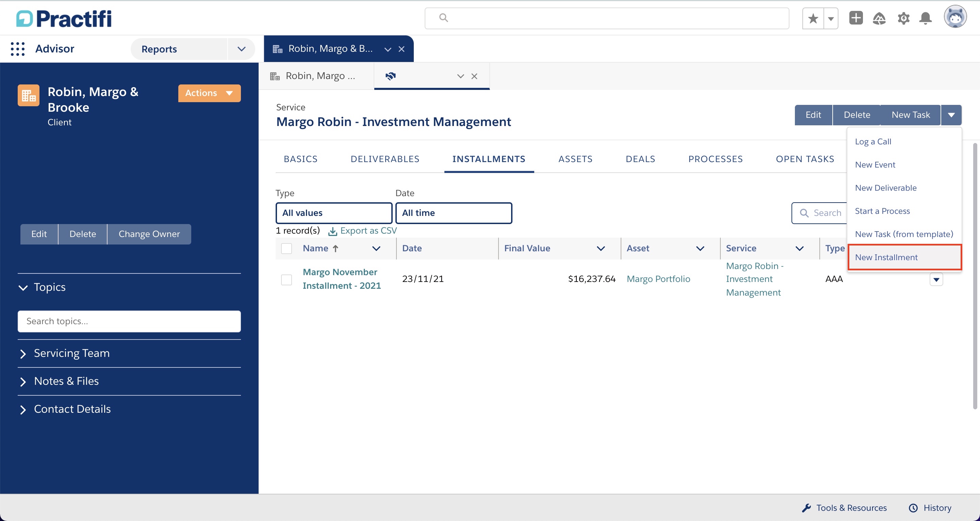Open the Service column chevron menu
This screenshot has height=521, width=980.
(799, 248)
